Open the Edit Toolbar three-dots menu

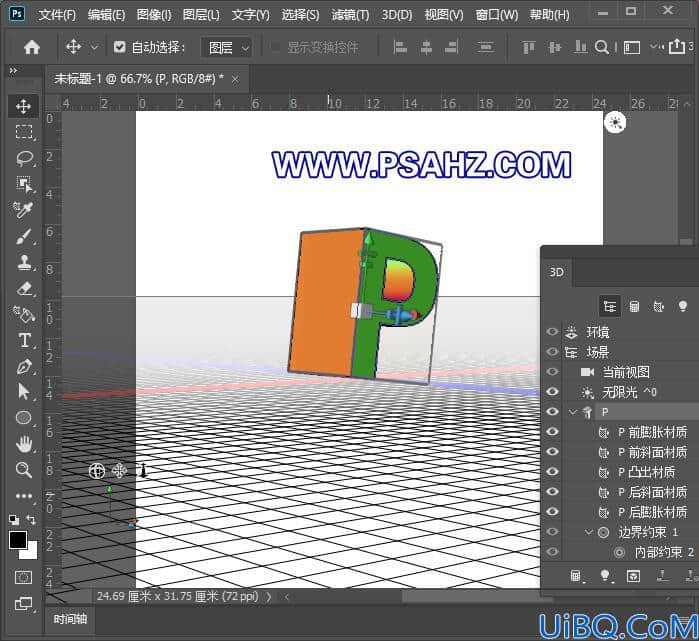[x=24, y=496]
